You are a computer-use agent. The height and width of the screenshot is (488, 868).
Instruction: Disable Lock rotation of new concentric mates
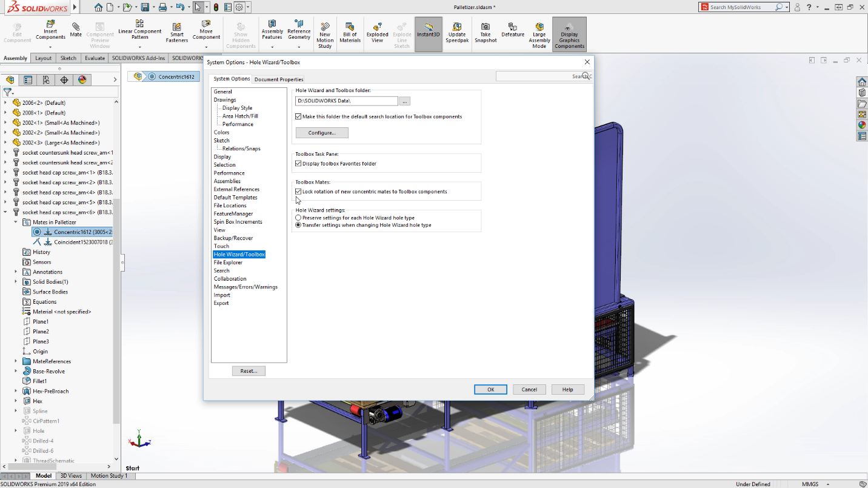pyautogui.click(x=298, y=191)
